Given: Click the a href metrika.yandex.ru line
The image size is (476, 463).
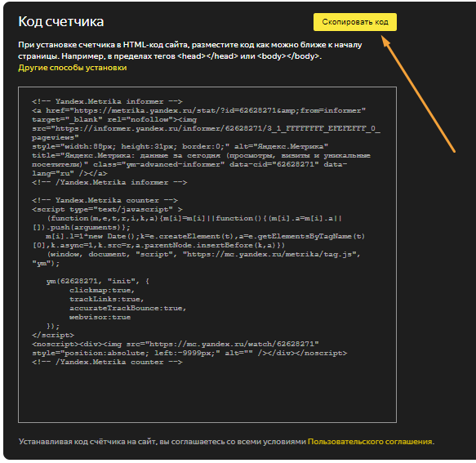Looking at the screenshot, I should pyautogui.click(x=199, y=110).
